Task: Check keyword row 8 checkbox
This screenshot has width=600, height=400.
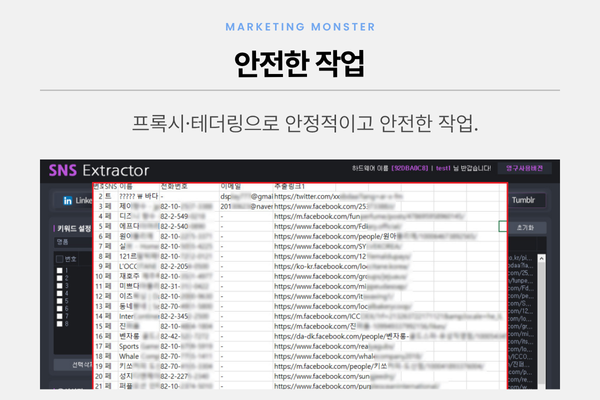Action: tap(60, 324)
